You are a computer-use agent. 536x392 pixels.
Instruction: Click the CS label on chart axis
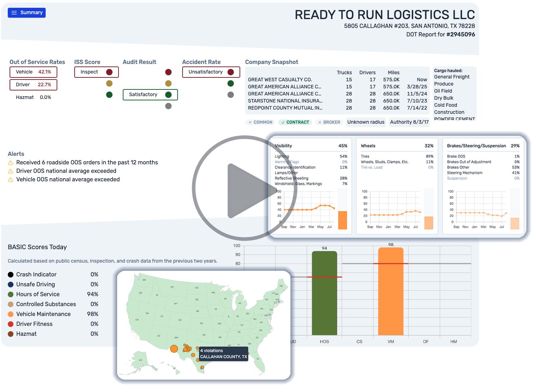[x=359, y=342]
